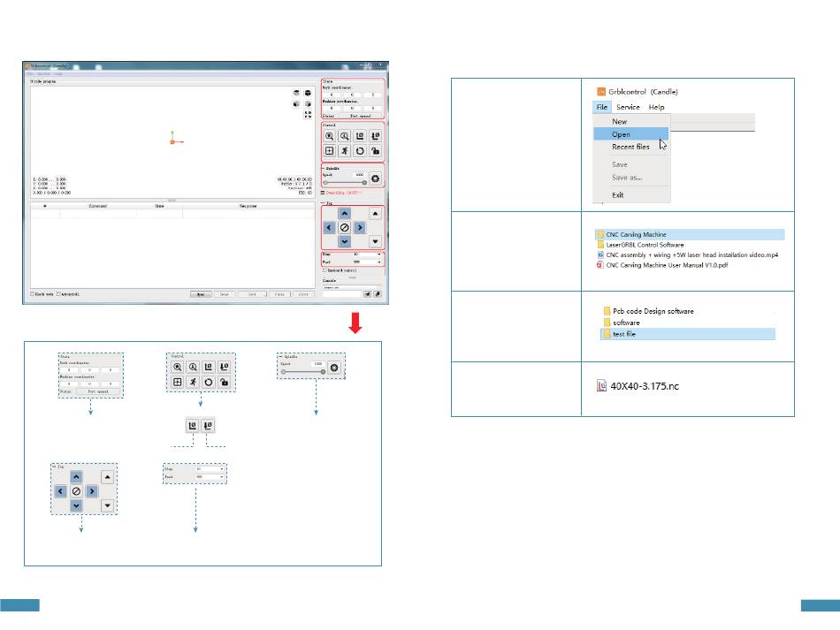
Task: Click the fit-view arrows icon in the visualizer
Action: tap(307, 114)
